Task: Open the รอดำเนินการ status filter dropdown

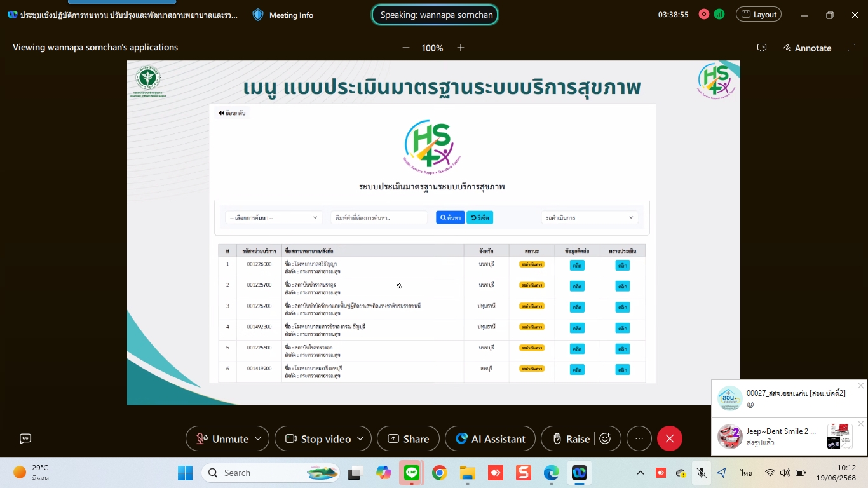Action: point(590,217)
